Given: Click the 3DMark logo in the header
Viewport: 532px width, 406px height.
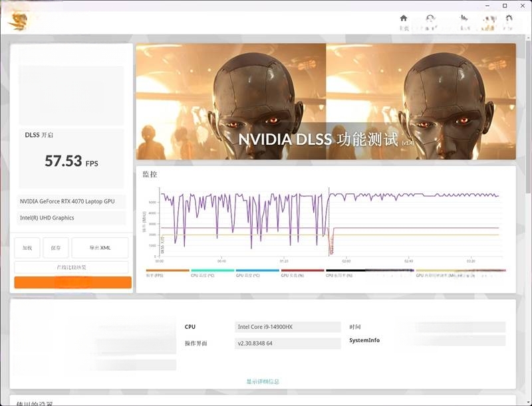Looking at the screenshot, I should pyautogui.click(x=18, y=21).
